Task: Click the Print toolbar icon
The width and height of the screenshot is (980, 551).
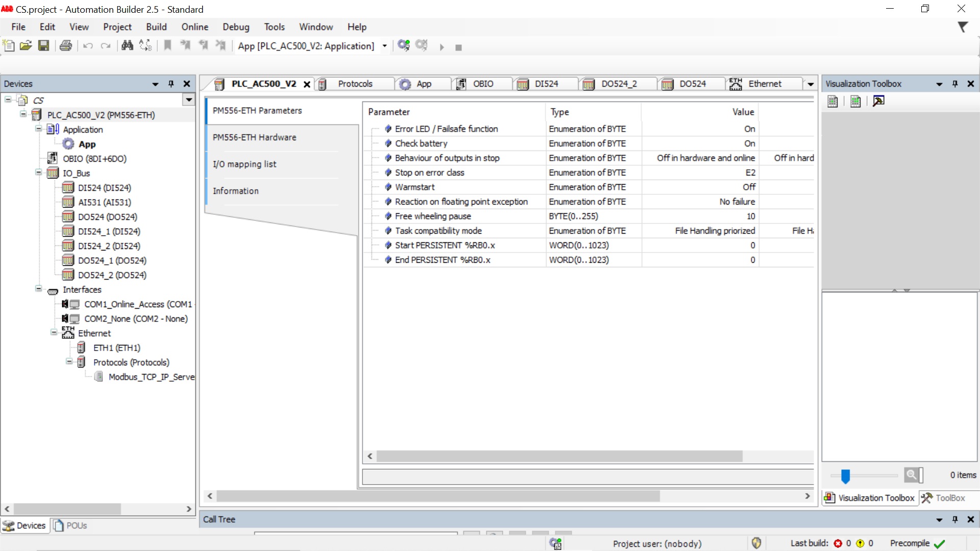Action: [66, 46]
